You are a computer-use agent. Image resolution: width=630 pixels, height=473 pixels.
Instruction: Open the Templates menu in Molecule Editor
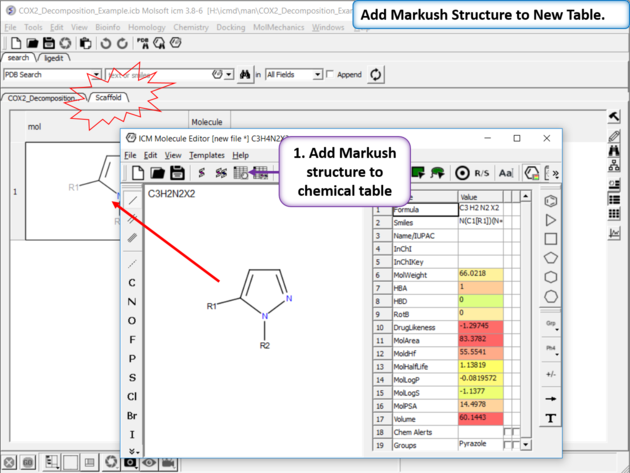click(207, 155)
